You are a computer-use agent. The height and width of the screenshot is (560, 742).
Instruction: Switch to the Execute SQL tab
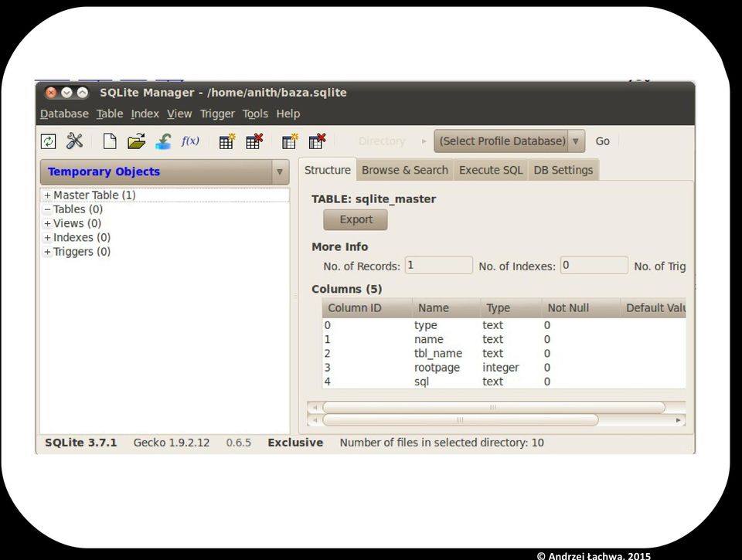coord(491,170)
